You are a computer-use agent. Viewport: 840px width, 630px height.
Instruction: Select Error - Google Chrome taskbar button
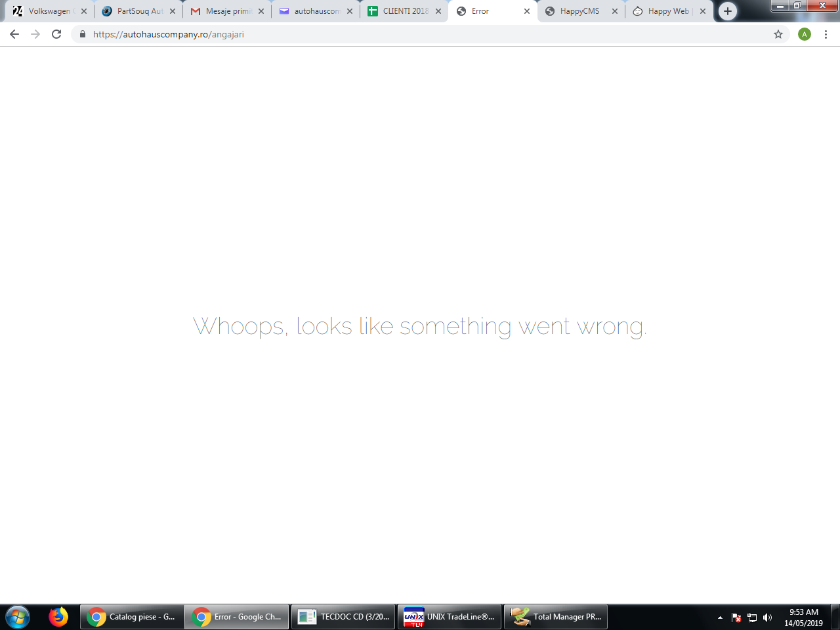coord(236,617)
